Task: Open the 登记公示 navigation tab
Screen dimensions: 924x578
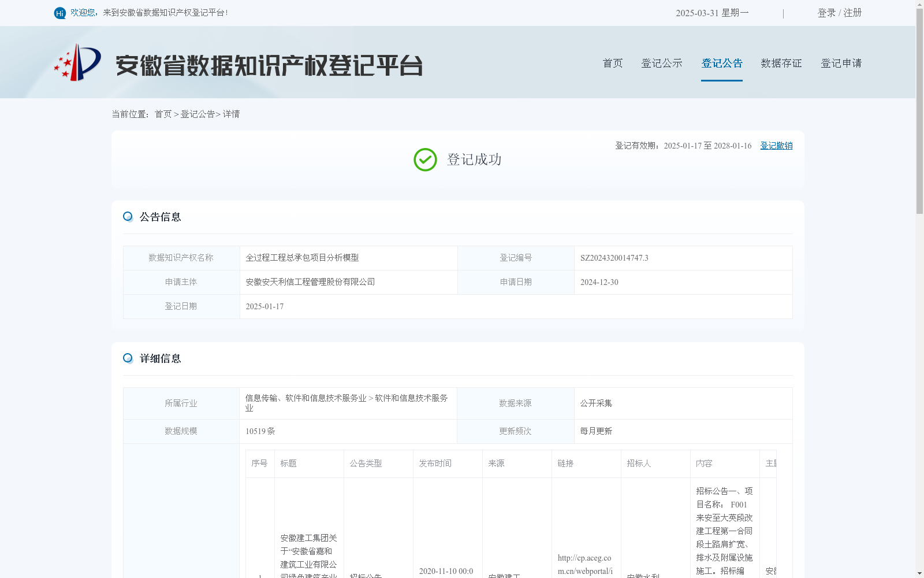Action: [662, 63]
